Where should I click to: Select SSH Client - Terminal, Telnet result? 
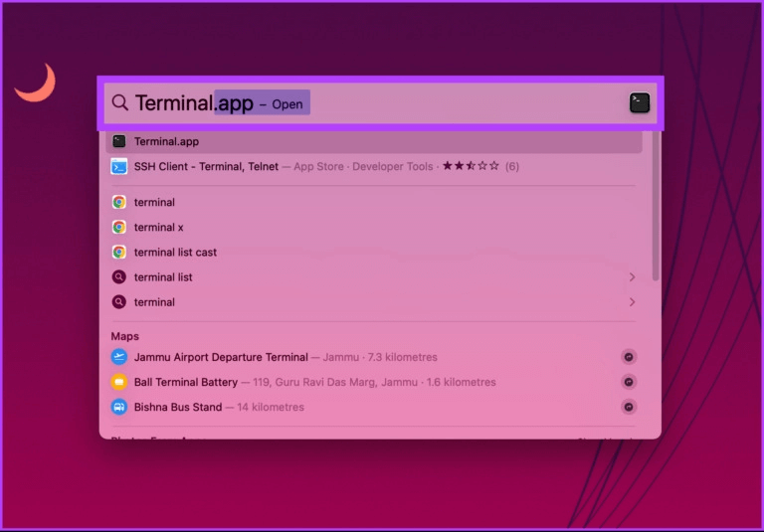374,167
